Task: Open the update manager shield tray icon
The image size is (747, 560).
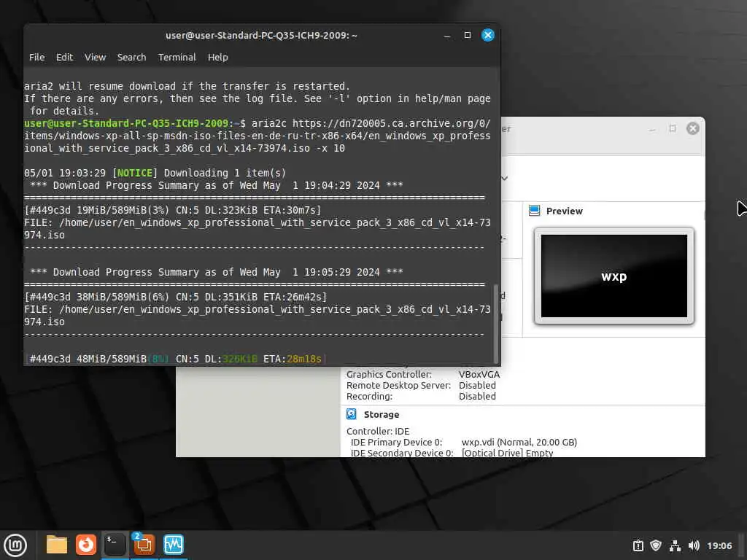Action: [x=656, y=545]
